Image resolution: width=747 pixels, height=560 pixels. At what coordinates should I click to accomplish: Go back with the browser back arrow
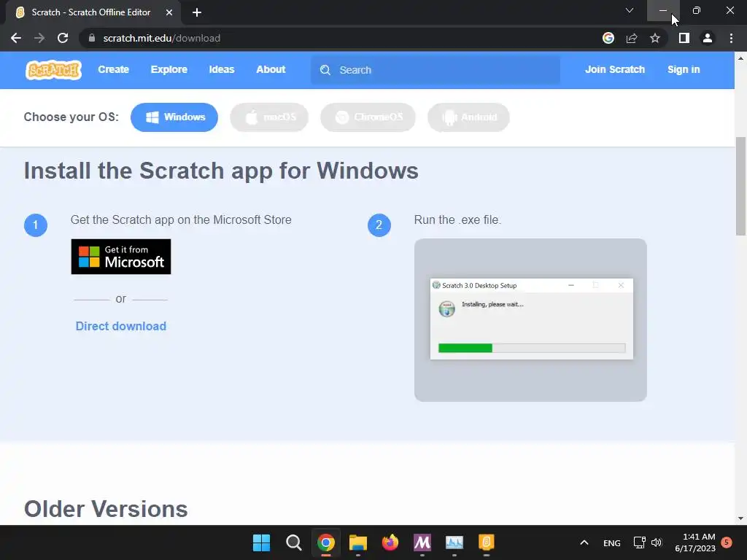(x=16, y=38)
